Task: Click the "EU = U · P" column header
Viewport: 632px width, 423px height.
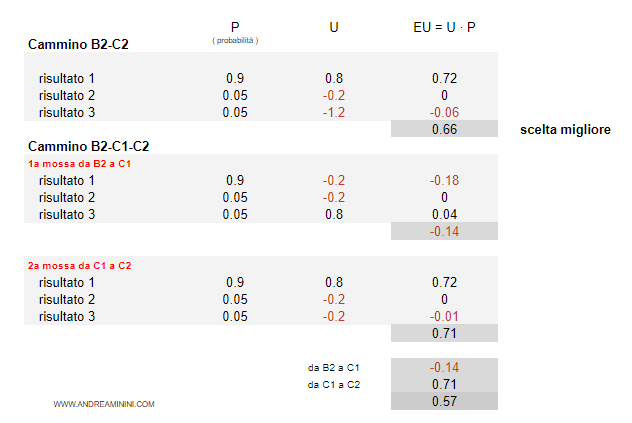Action: (444, 27)
